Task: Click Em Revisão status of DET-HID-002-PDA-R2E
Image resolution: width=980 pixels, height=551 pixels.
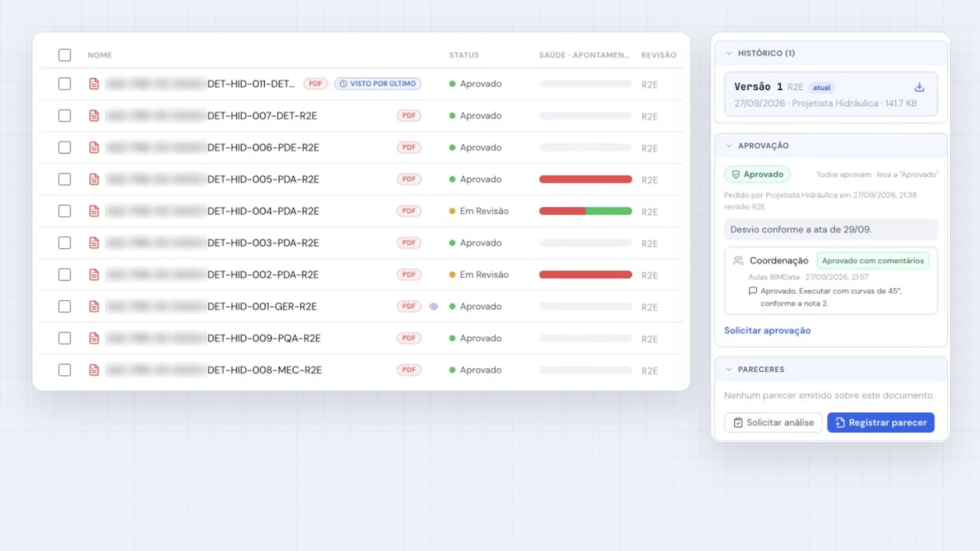Action: 479,275
